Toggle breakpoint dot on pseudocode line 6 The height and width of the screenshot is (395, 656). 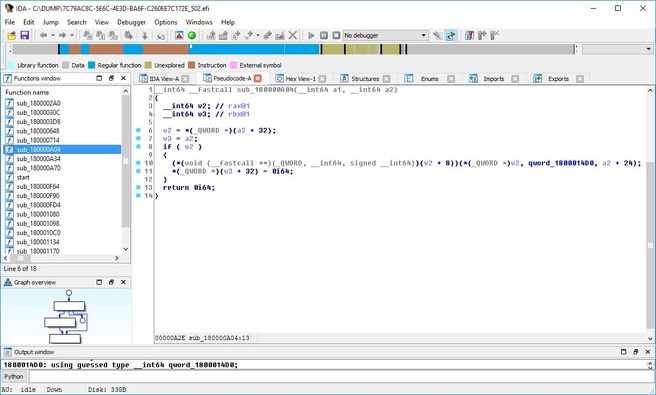(x=138, y=130)
